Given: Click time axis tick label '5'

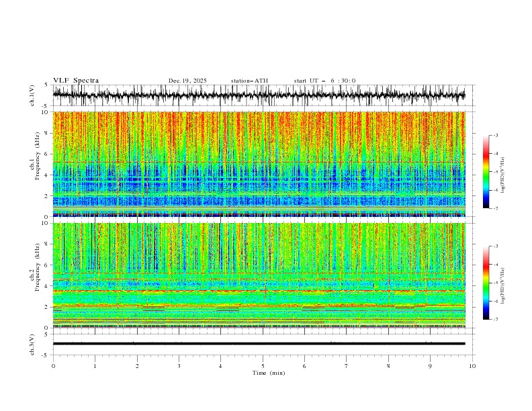Looking at the screenshot, I should pyautogui.click(x=263, y=366).
